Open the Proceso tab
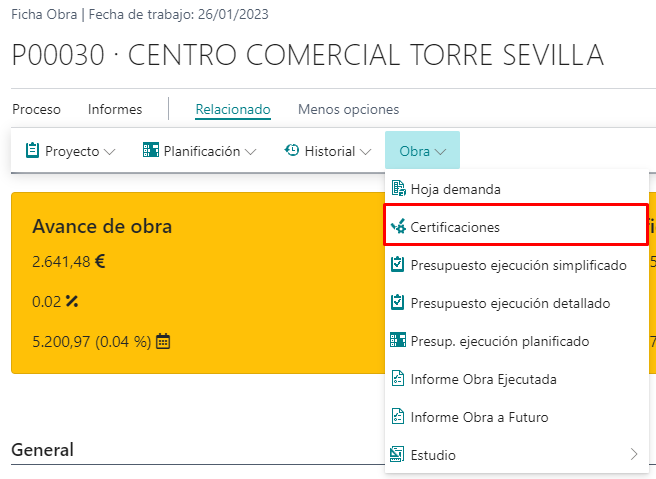This screenshot has width=656, height=479. [x=36, y=110]
